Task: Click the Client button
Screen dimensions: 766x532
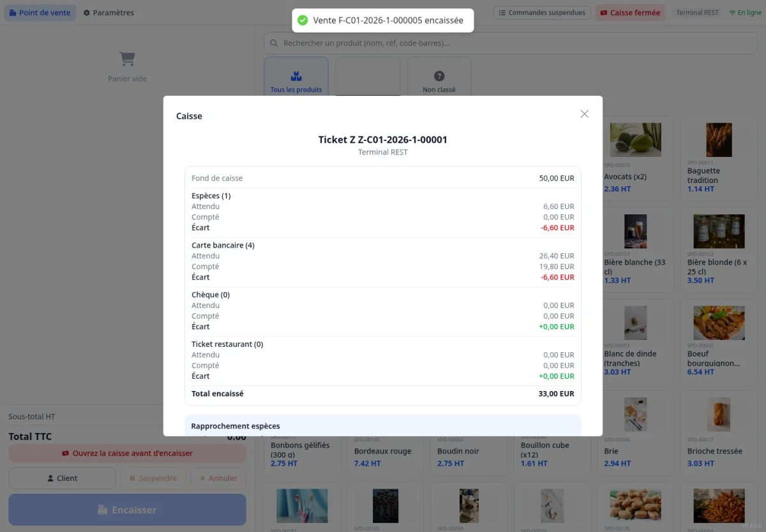Action: (x=62, y=478)
